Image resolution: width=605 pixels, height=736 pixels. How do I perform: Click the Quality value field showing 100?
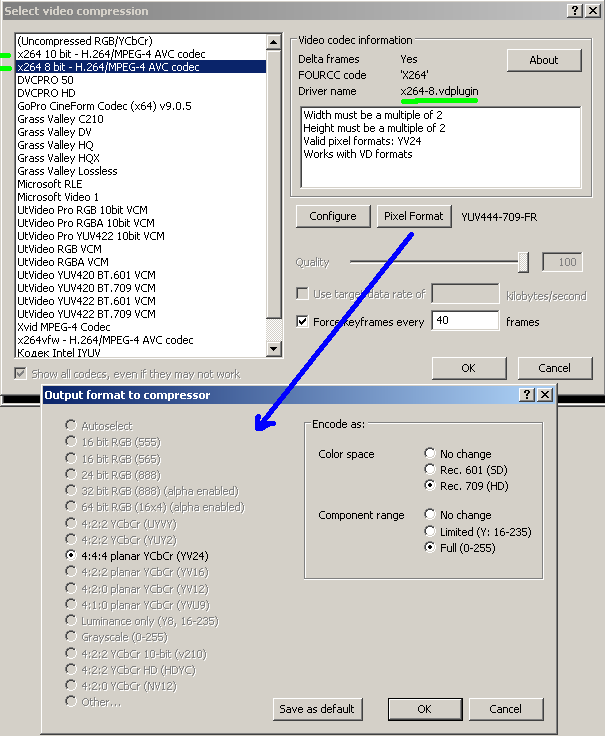(x=562, y=262)
